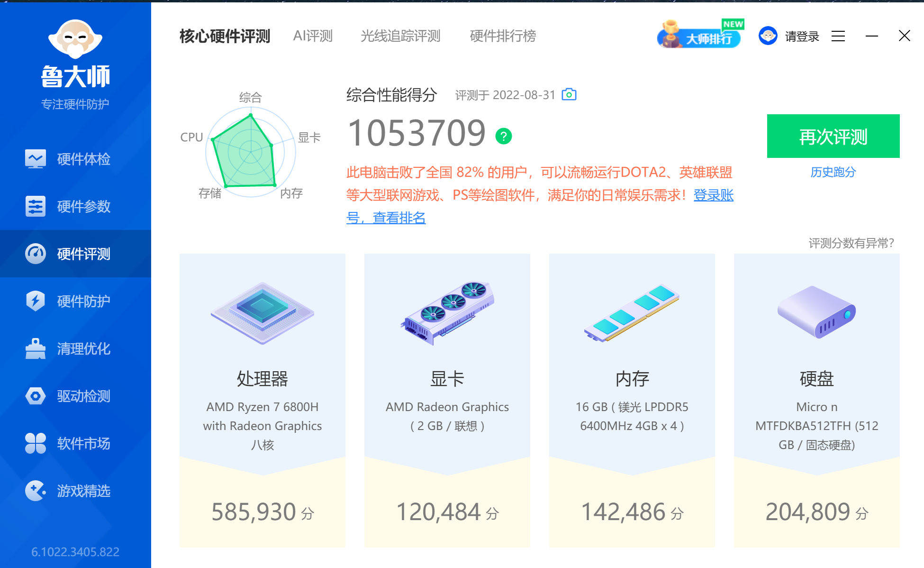Click 请登录 to sign in
Viewport: 924px width, 568px height.
pos(802,36)
